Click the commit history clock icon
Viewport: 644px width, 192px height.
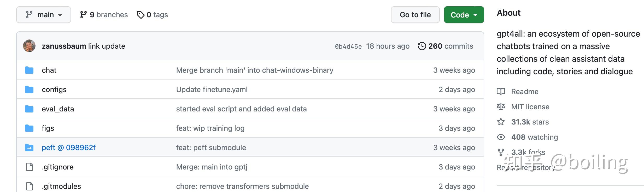pos(422,46)
